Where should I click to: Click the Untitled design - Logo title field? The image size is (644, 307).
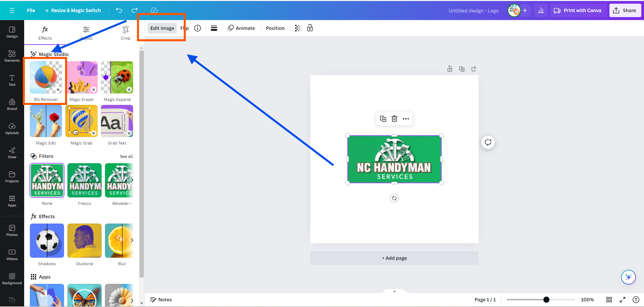tap(474, 11)
